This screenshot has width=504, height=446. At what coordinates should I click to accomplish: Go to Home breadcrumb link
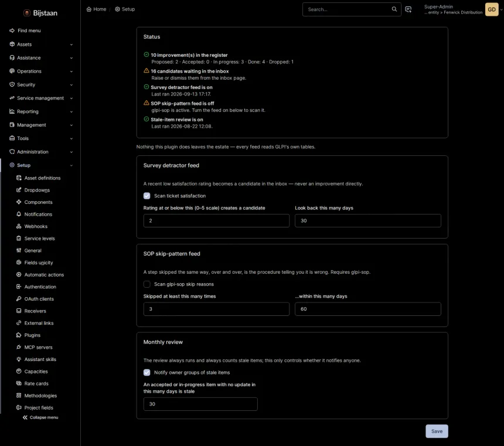96,9
